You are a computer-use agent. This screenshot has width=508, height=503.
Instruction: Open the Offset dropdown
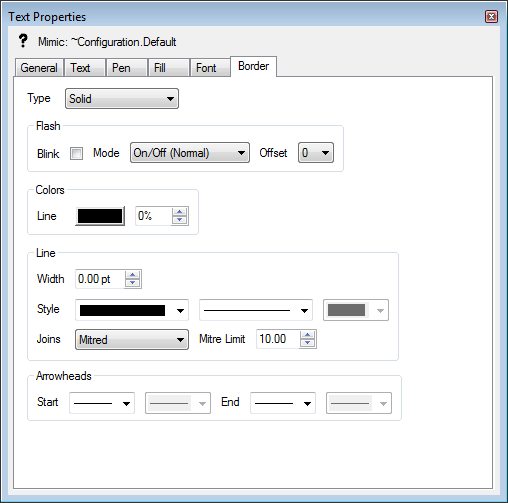tap(316, 153)
